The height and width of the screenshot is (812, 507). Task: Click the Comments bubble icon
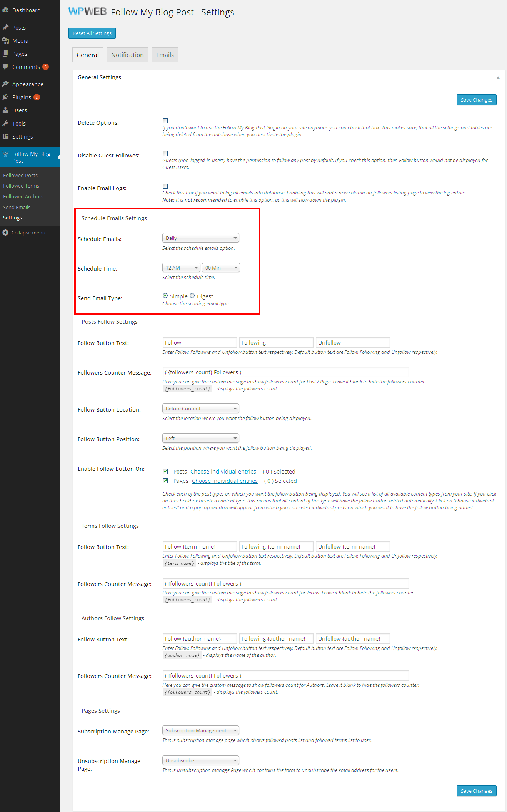coord(5,67)
